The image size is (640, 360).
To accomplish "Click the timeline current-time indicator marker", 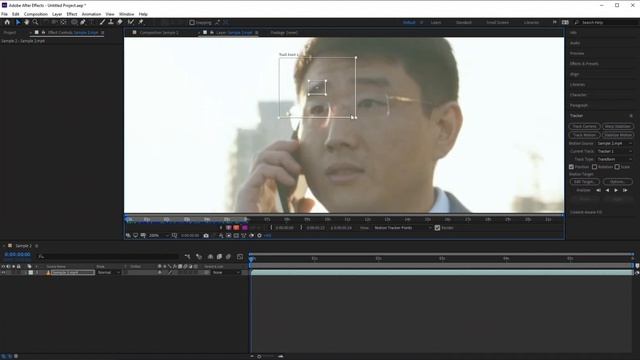I will pos(251,258).
